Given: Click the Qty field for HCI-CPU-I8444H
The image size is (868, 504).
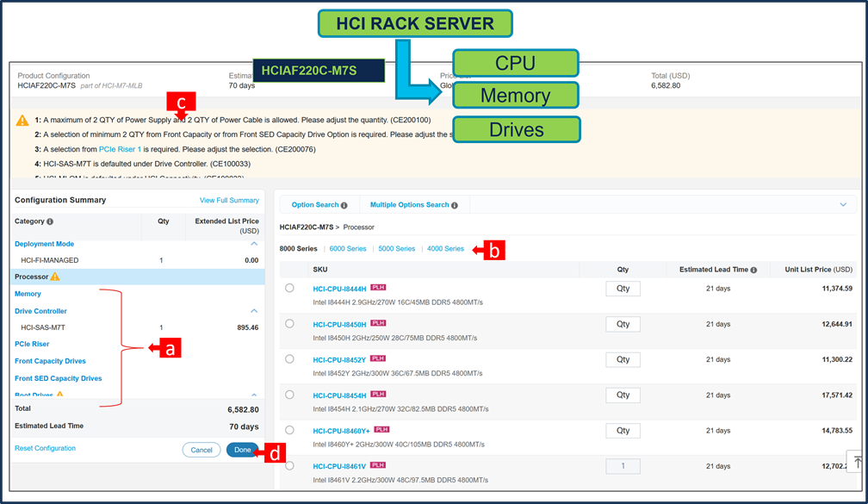Looking at the screenshot, I should [x=623, y=289].
